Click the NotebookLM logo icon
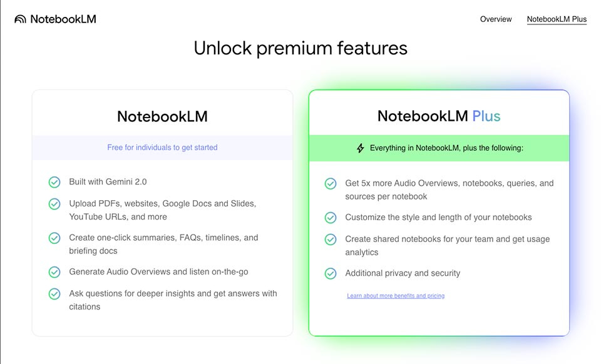 pyautogui.click(x=20, y=18)
